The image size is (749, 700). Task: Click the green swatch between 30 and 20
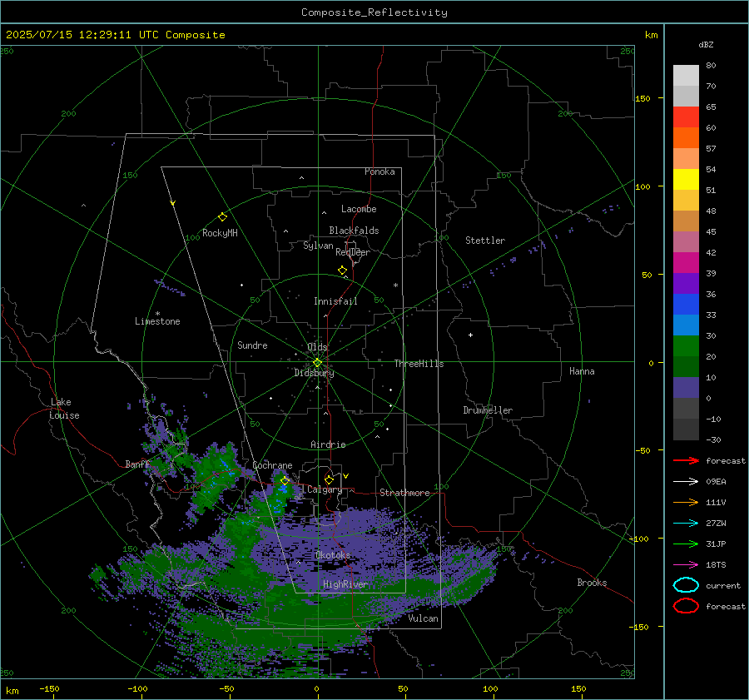[686, 345]
